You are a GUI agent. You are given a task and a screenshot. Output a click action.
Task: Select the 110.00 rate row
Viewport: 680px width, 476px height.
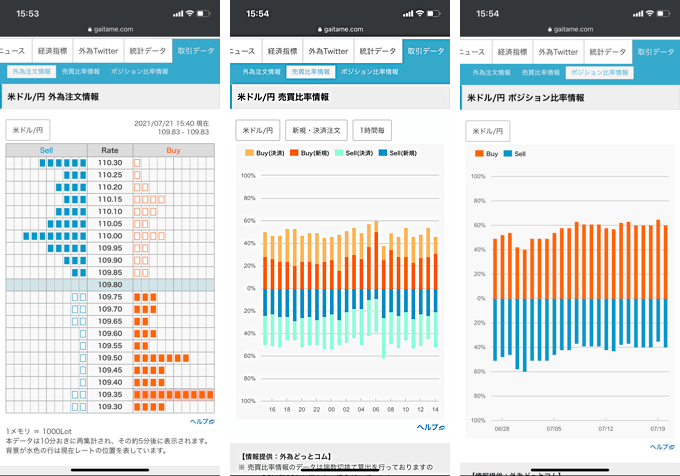click(x=110, y=236)
